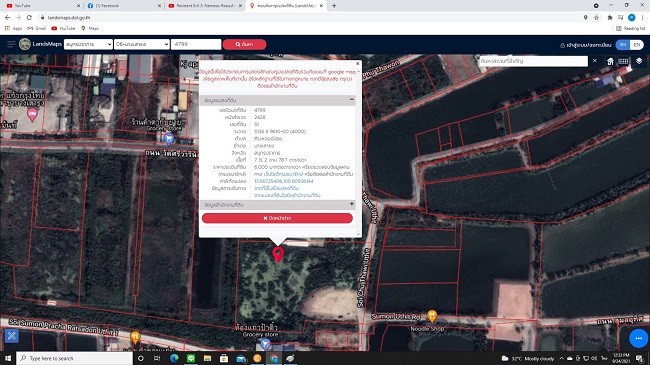This screenshot has height=365, width=650.
Task: Open the YouTube bookmark
Action: pos(63,28)
